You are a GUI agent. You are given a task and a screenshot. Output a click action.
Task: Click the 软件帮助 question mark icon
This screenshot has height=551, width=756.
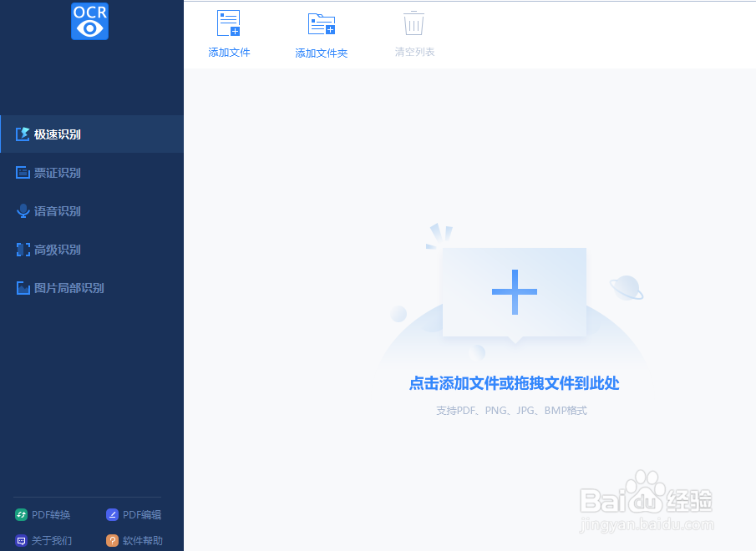click(x=111, y=540)
